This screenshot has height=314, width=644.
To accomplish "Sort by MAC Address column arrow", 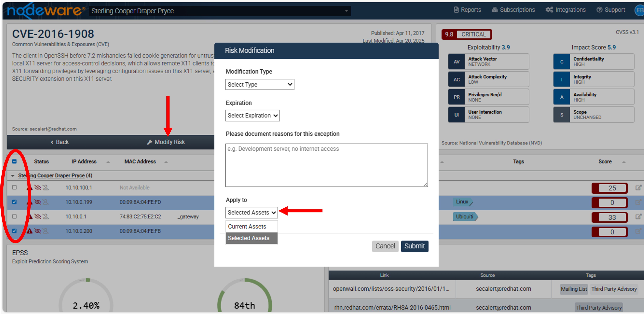I will 166,162.
